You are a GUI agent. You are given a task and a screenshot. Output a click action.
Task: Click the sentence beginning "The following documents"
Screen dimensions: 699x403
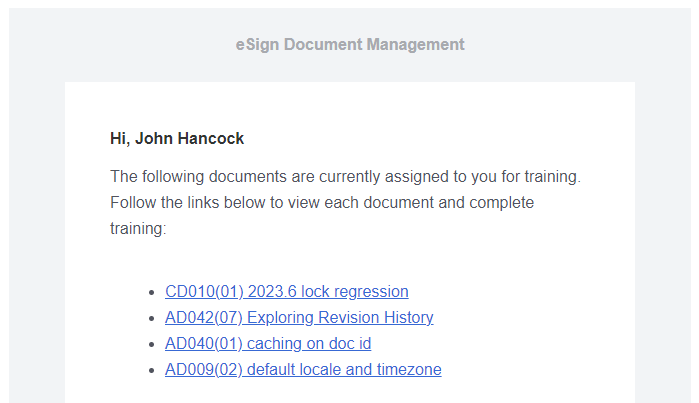coord(345,177)
